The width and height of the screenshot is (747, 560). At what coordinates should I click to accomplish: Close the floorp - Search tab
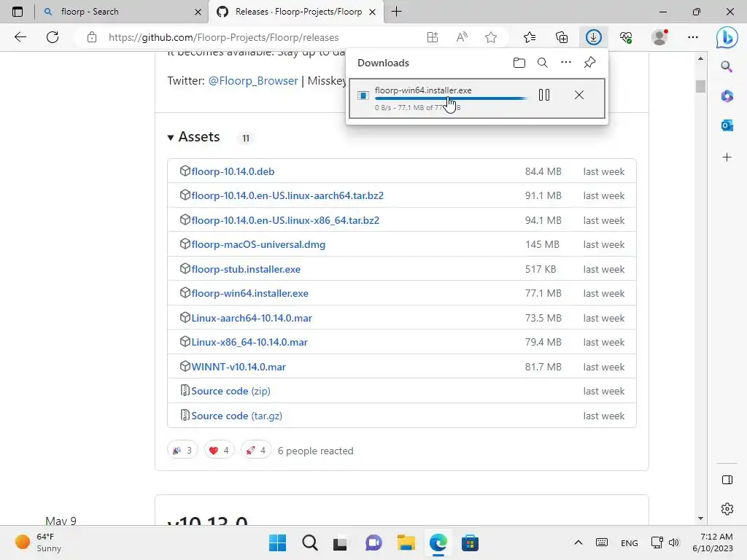[x=198, y=12]
